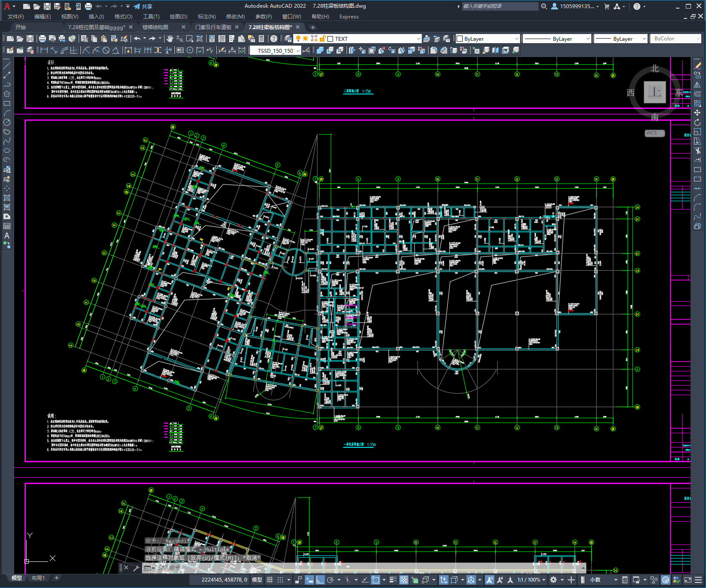This screenshot has height=588, width=706.
Task: Select the Polygon tool in left toolbar
Action: (7, 94)
